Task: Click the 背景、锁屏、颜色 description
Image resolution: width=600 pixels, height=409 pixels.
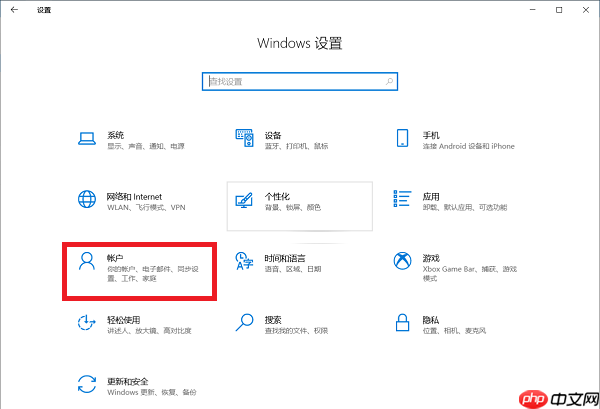Action: 293,208
